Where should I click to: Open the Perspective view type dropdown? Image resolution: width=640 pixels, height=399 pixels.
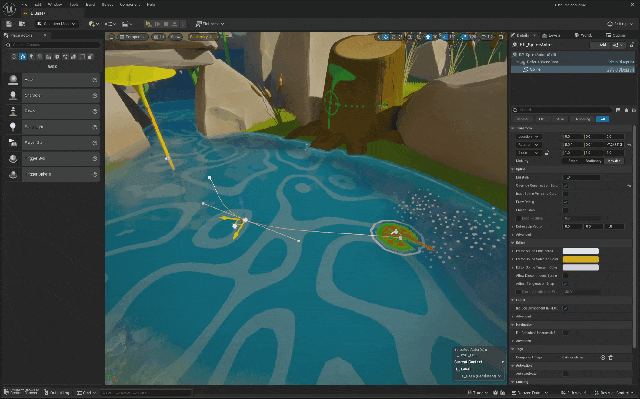click(x=133, y=37)
